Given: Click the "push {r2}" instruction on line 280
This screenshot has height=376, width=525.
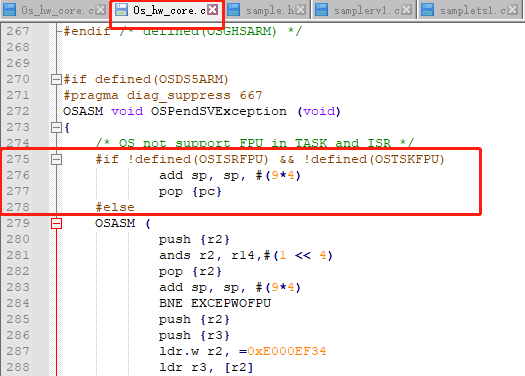Looking at the screenshot, I should coord(194,239).
